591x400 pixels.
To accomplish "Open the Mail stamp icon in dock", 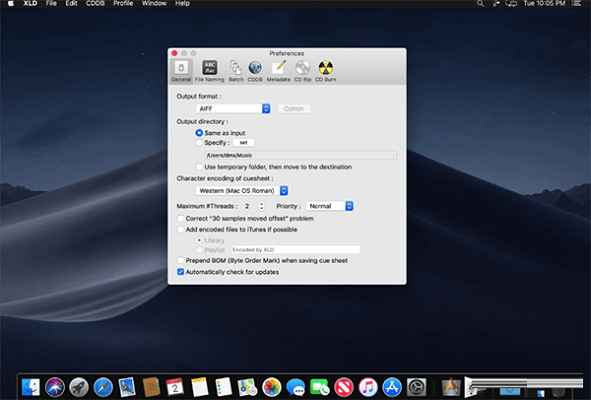I will tap(127, 387).
